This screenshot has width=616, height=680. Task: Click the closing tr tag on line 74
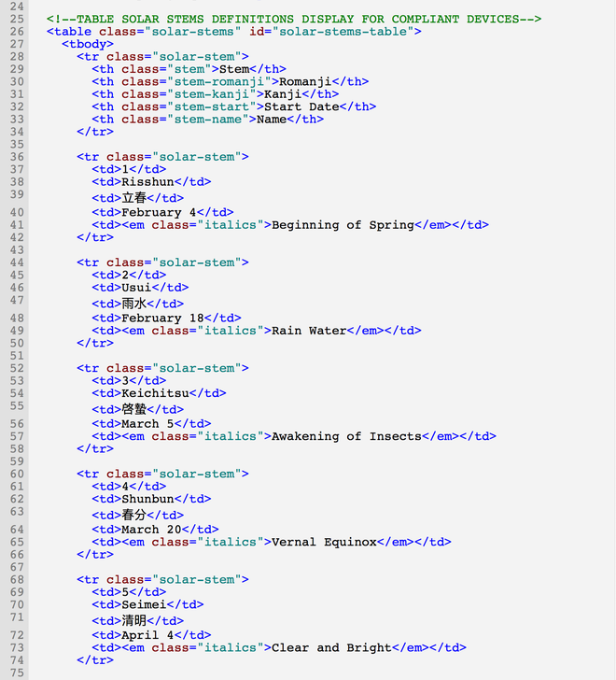coord(95,660)
